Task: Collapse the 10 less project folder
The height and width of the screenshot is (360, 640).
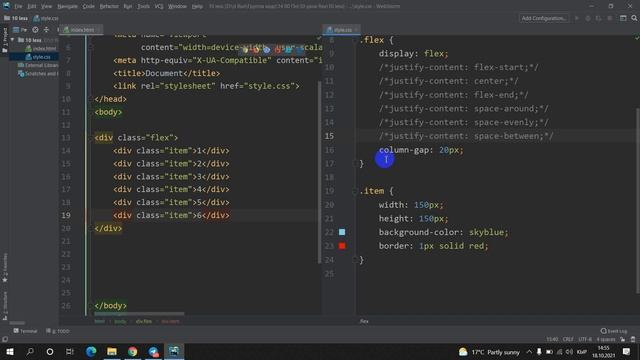Action: 13,40
